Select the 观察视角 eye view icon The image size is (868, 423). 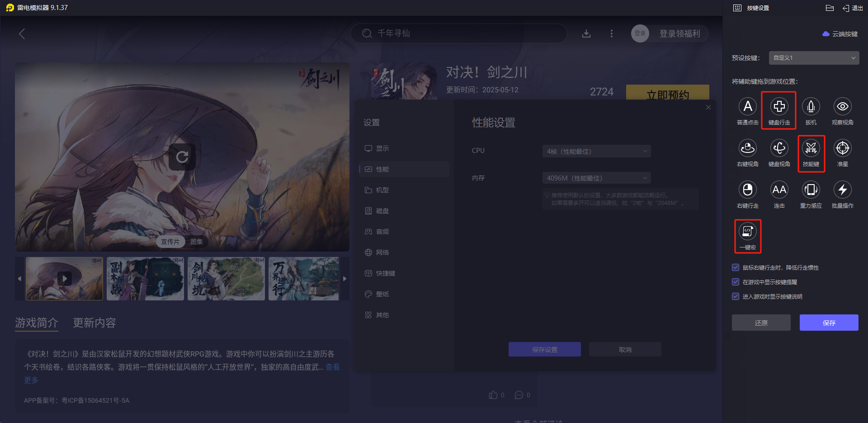(843, 107)
